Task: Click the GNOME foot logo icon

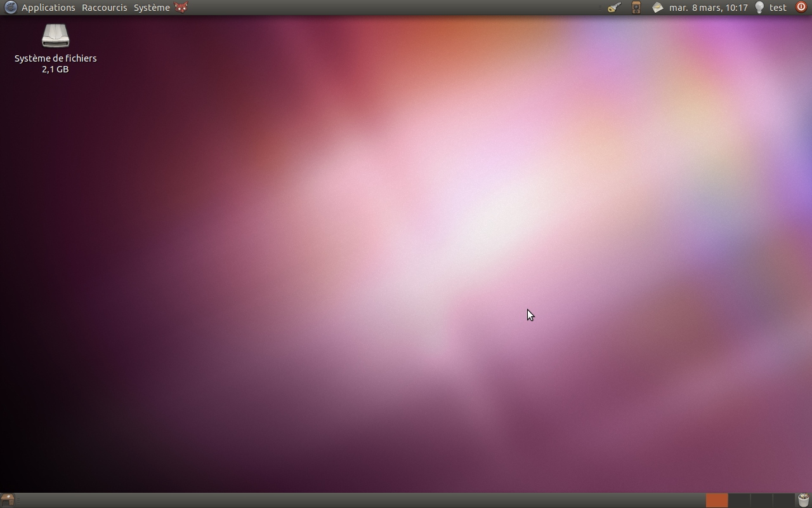Action: coord(10,8)
